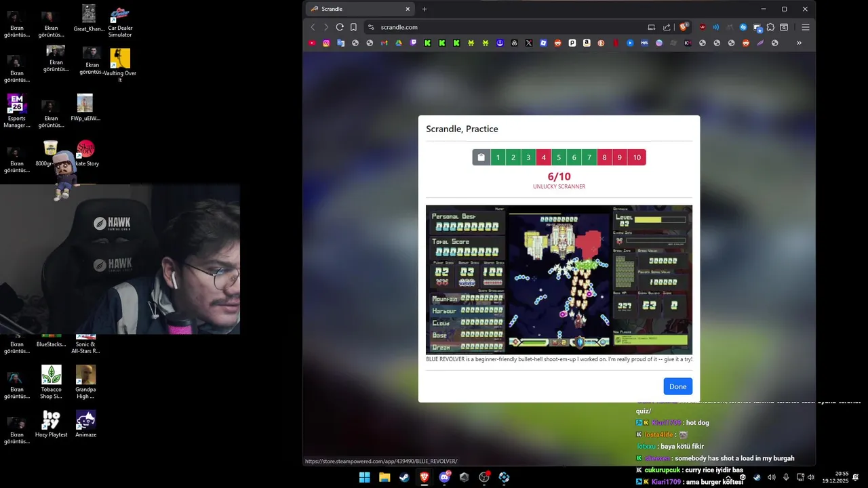868x488 pixels.
Task: Open the Gmail bookmark
Action: 384,43
